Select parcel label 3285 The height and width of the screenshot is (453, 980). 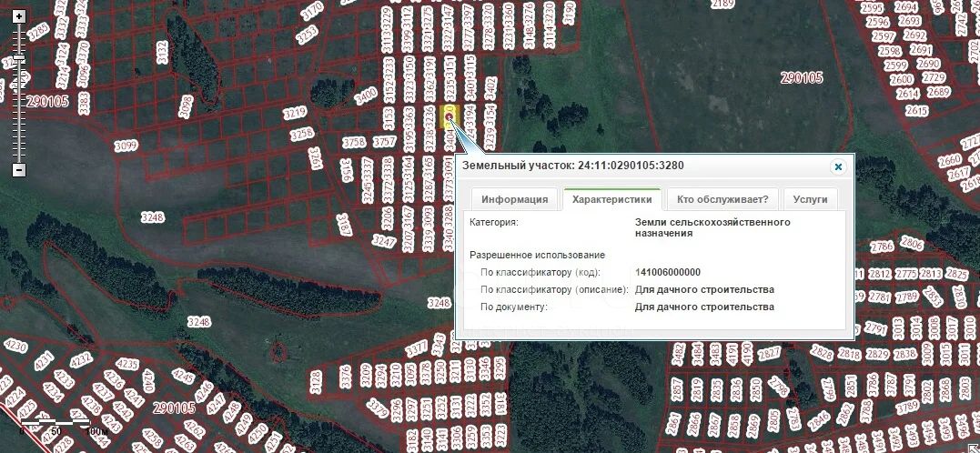coord(39,30)
